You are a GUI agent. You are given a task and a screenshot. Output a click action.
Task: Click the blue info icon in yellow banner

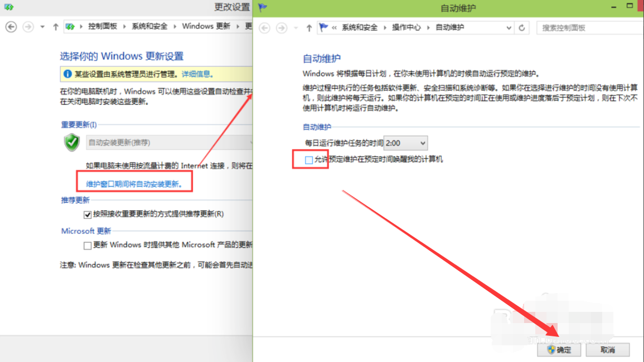(67, 74)
